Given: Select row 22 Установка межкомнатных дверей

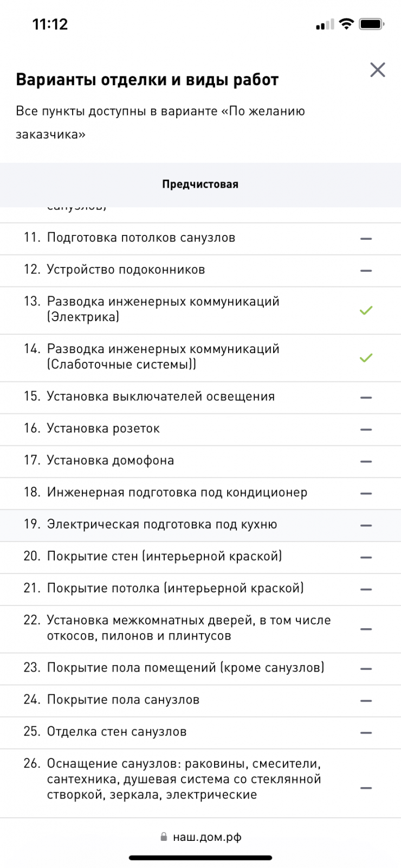Looking at the screenshot, I should 200,629.
